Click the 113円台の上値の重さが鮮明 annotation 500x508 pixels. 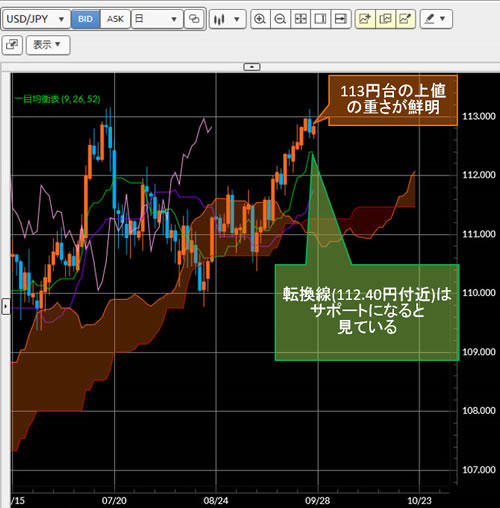[x=393, y=100]
